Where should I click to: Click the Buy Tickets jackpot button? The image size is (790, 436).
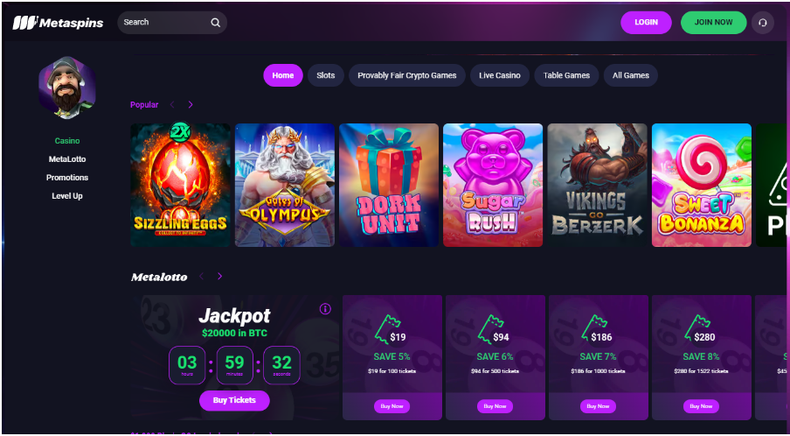pyautogui.click(x=234, y=401)
